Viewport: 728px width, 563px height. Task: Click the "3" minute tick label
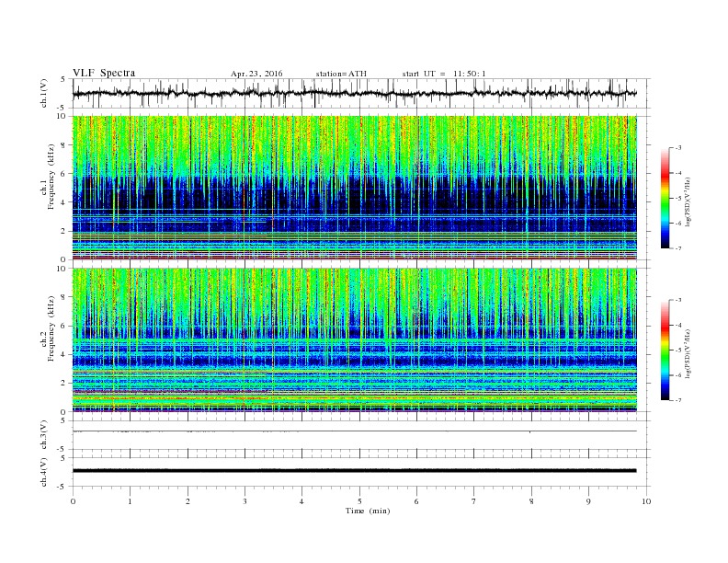coord(245,501)
